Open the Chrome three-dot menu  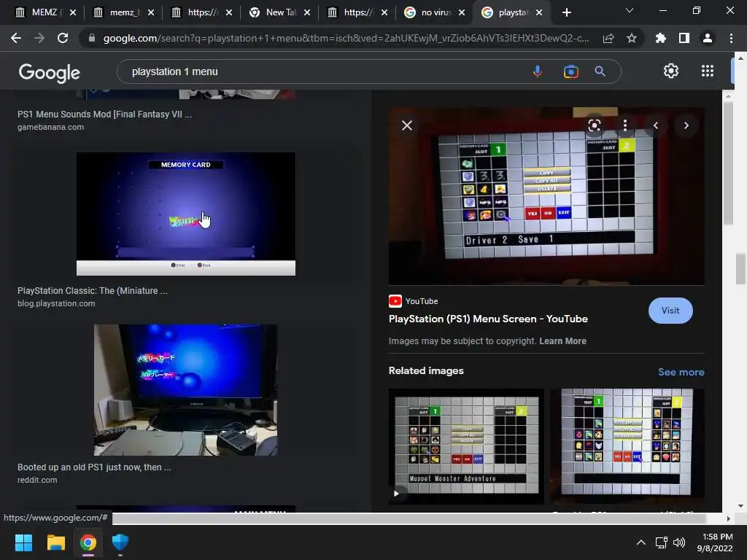(731, 38)
